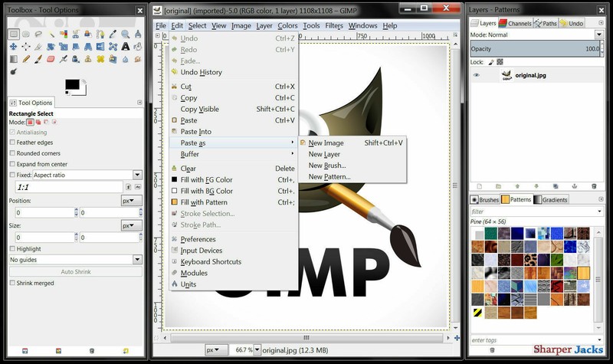Toggle the Fixed aspect ratio checkbox
Viewport: 613px width, 364px height.
(12, 175)
